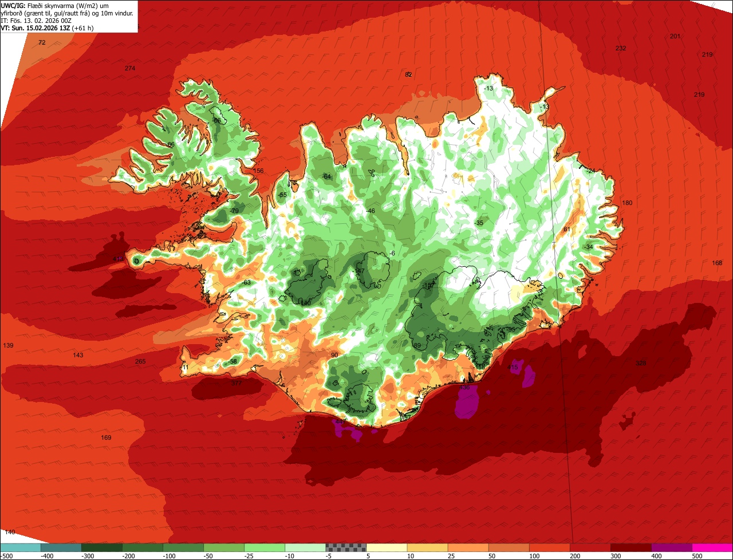733x560 pixels.
Task: Click the map value 180
Action: click(x=627, y=203)
